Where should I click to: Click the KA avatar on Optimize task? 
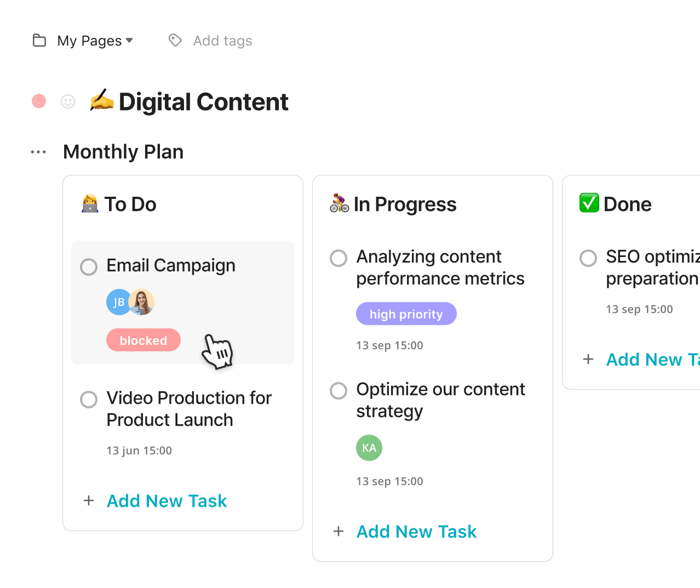coord(369,448)
